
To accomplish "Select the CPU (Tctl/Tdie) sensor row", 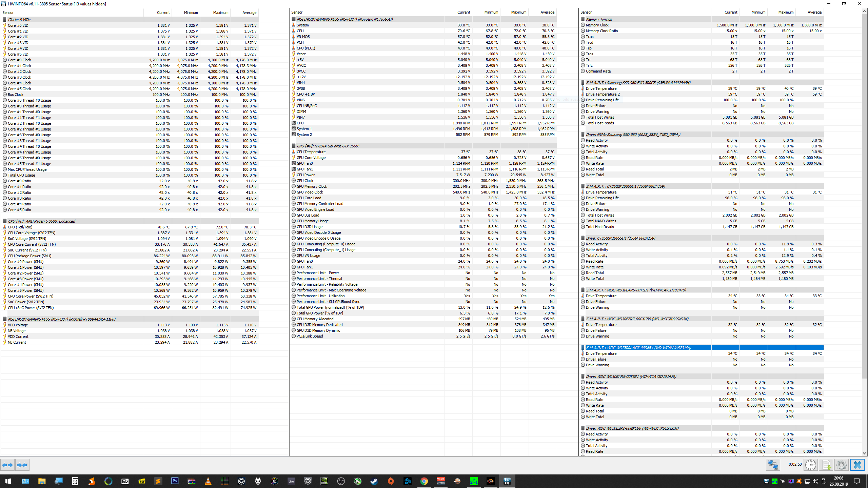I will tap(20, 227).
